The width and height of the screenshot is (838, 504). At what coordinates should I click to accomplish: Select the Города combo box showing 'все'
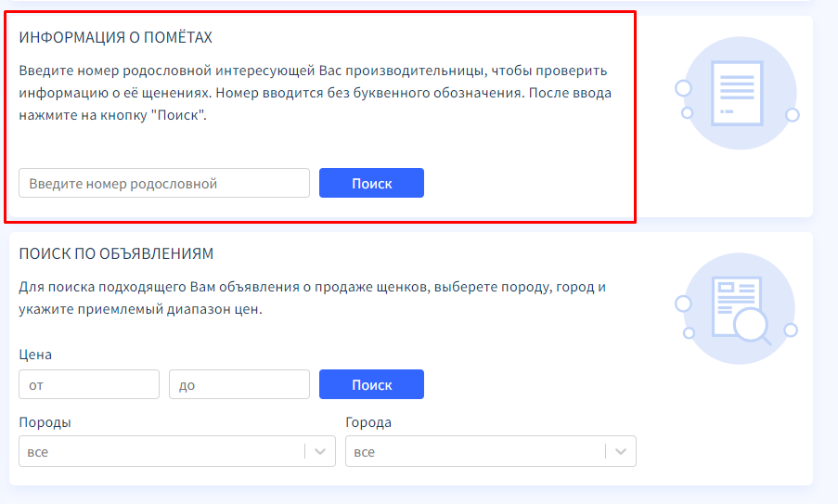(x=475, y=452)
